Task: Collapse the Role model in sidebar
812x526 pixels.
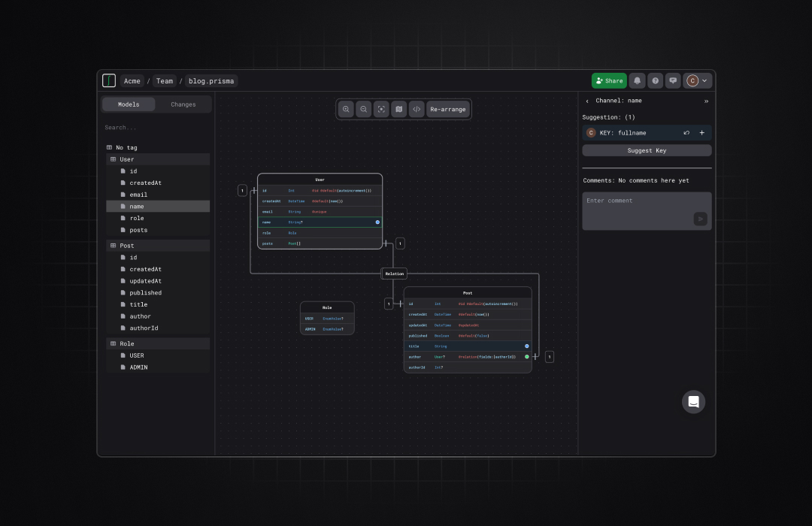Action: tap(158, 343)
